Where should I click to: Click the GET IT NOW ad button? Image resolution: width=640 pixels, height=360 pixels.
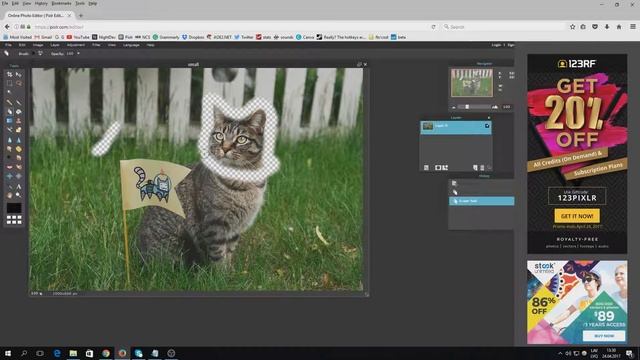[577, 216]
